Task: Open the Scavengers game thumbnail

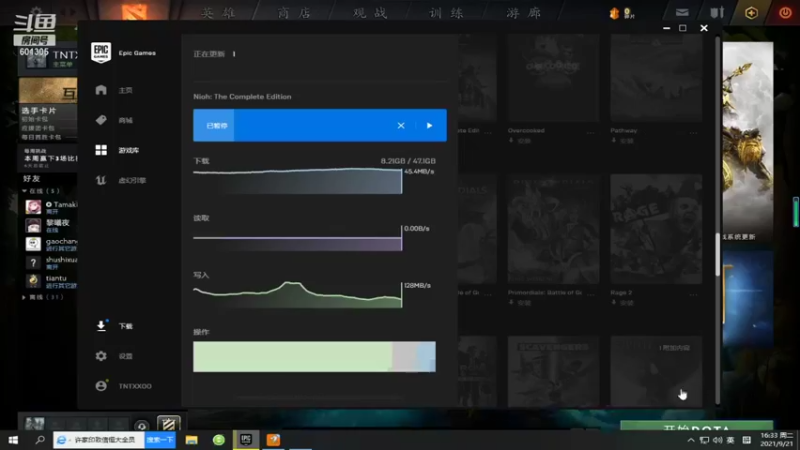Action: click(x=553, y=371)
